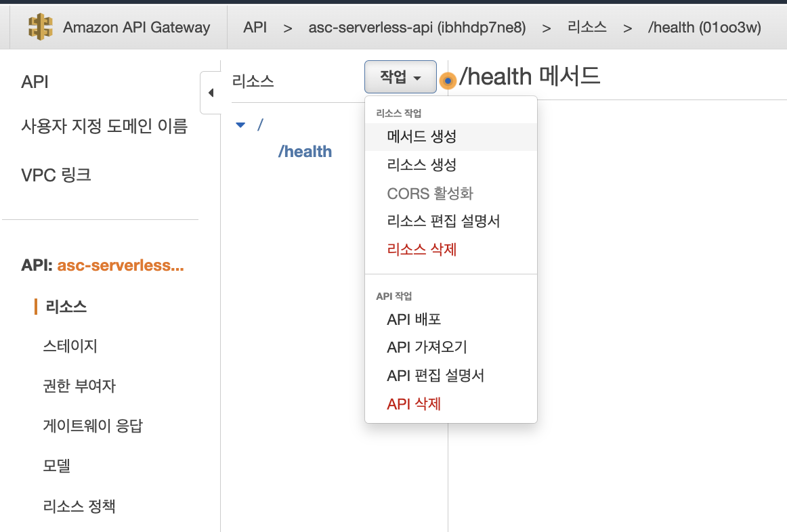Open 리소스 정책 in the sidebar
Viewport: 787px width, 532px height.
79,506
